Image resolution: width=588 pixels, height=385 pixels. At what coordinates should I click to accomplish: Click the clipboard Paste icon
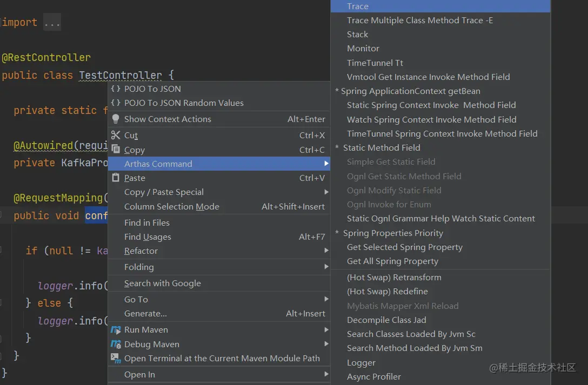point(116,178)
